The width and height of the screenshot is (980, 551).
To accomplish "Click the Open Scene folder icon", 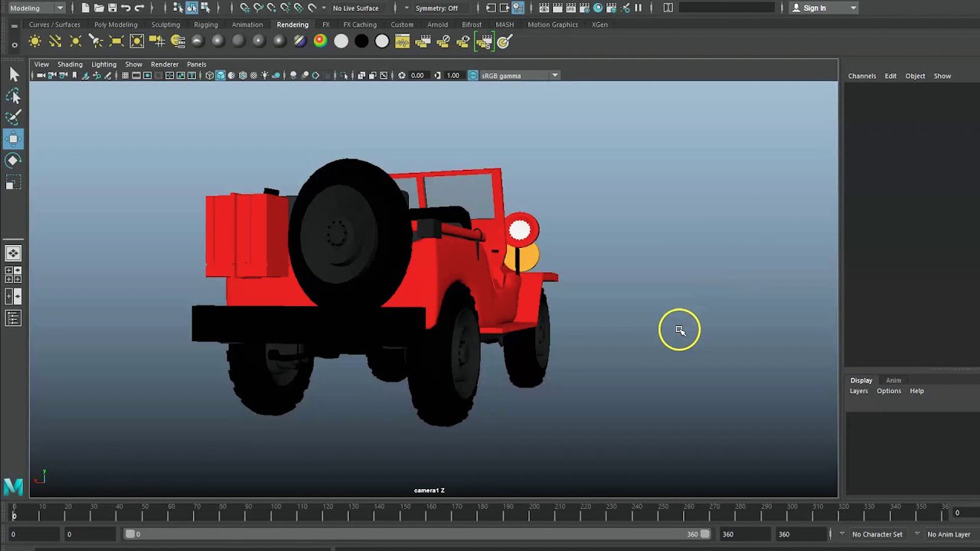I will tap(99, 8).
